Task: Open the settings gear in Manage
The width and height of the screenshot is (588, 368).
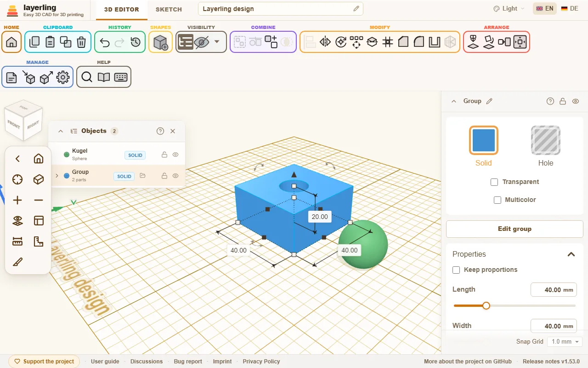Action: coord(63,77)
